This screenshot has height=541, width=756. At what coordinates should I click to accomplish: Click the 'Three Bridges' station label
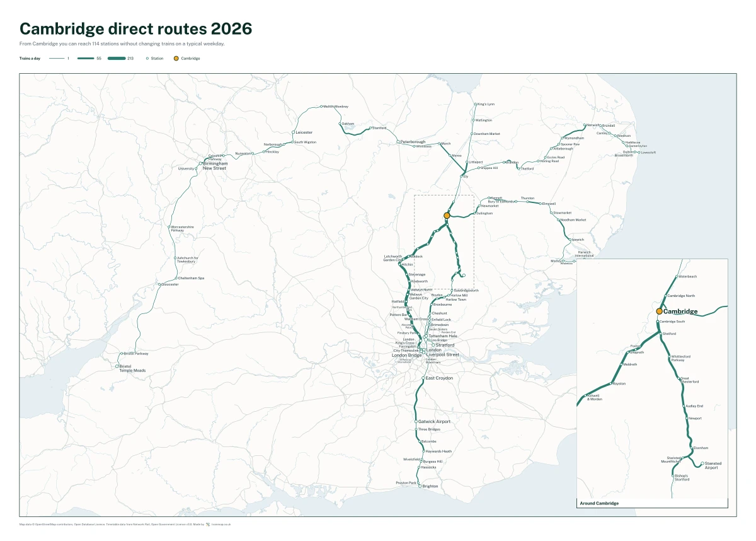(x=429, y=429)
